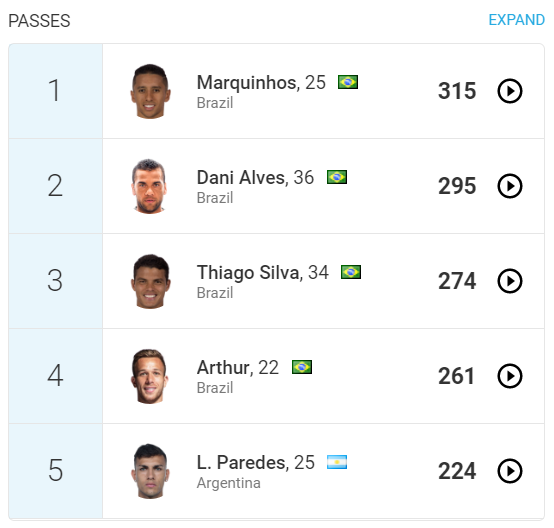Open Arthur's player name link
The image size is (554, 528).
225,368
